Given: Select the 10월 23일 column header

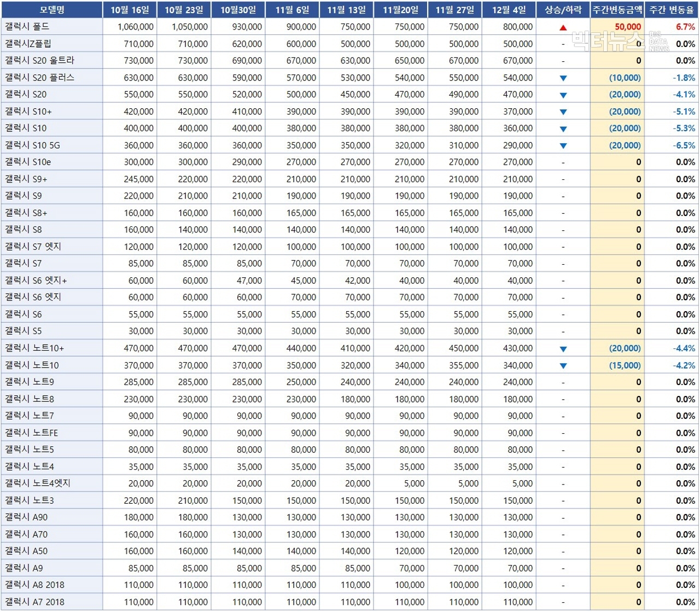Looking at the screenshot, I should (184, 9).
